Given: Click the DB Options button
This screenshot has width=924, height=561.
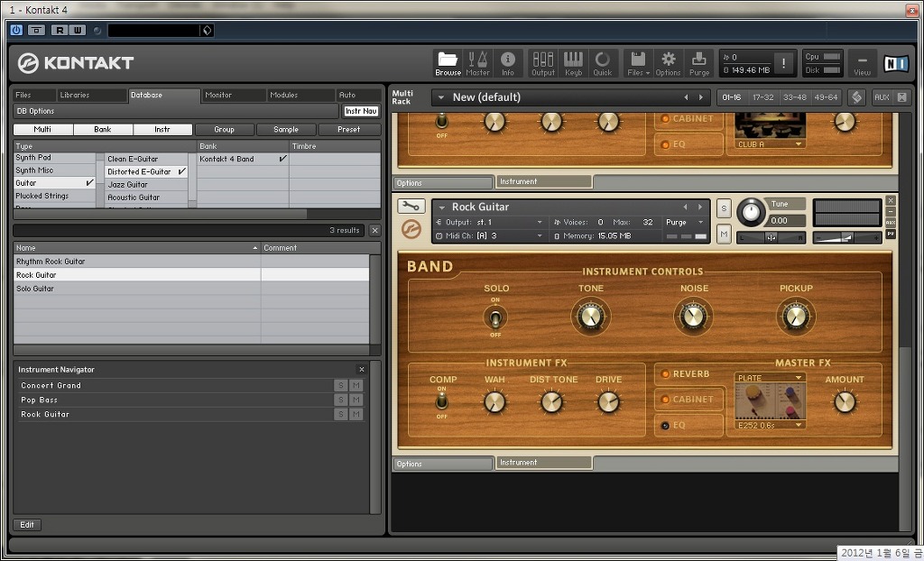Looking at the screenshot, I should coord(176,111).
